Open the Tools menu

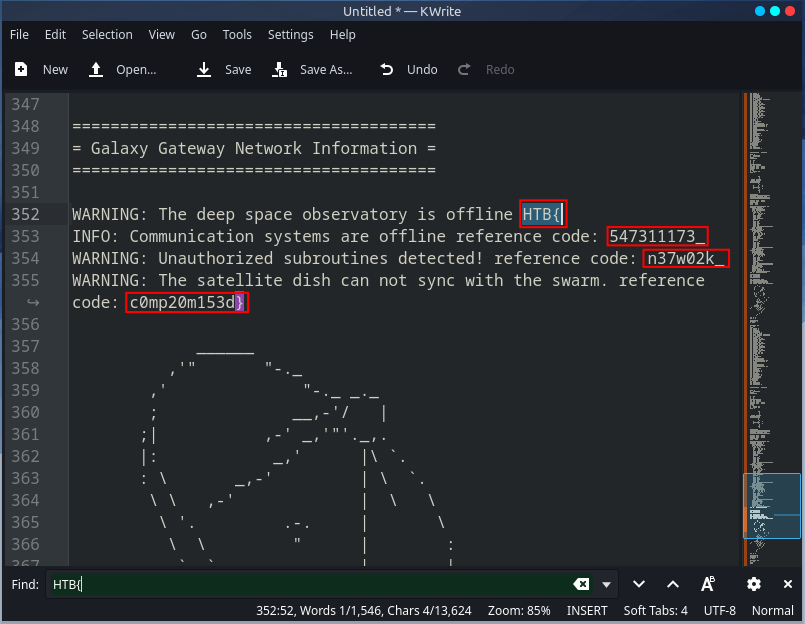[237, 34]
